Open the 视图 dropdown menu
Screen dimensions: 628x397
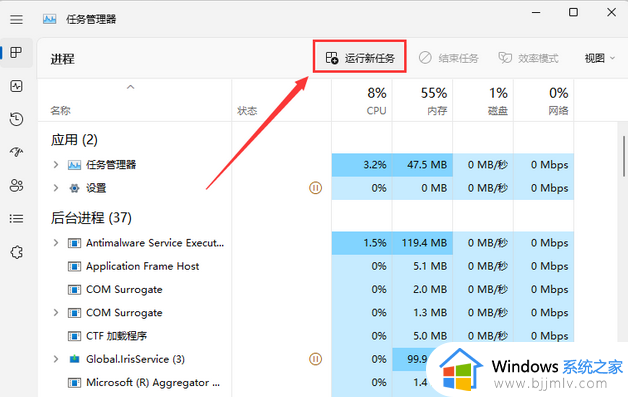coord(600,58)
